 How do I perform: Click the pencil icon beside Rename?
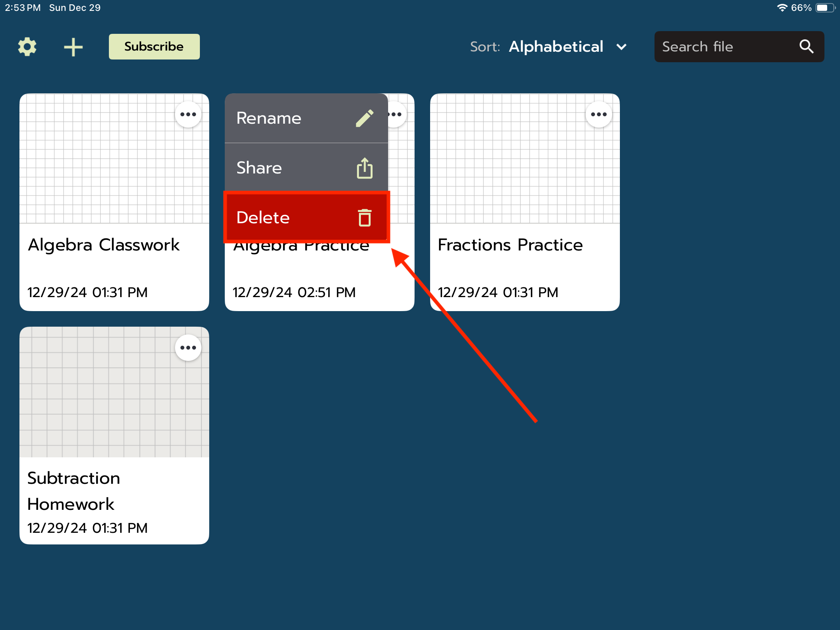[364, 118]
